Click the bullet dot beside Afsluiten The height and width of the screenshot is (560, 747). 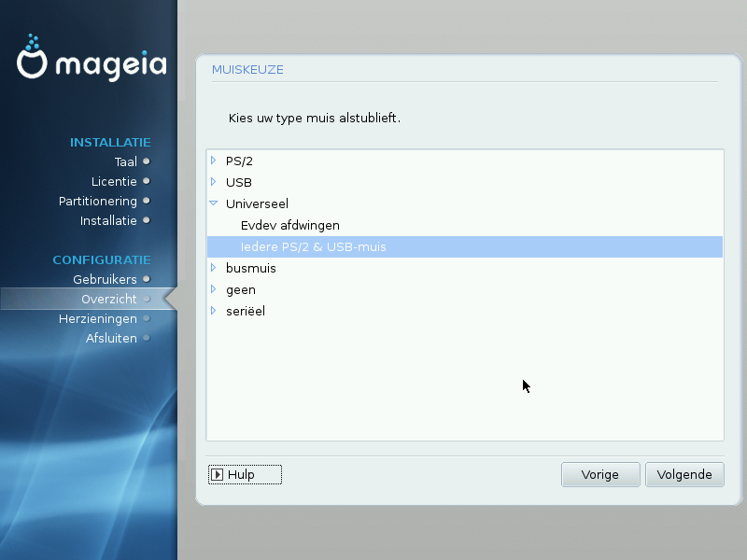147,338
